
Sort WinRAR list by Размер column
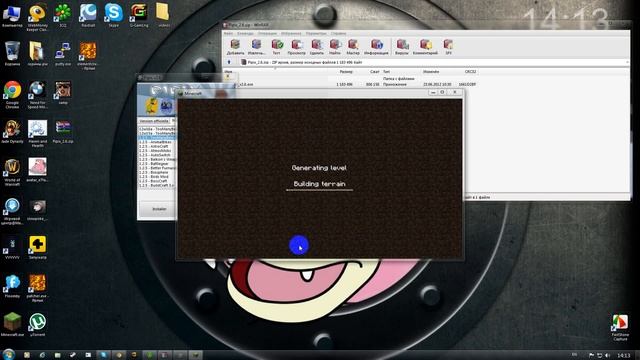(x=346, y=72)
